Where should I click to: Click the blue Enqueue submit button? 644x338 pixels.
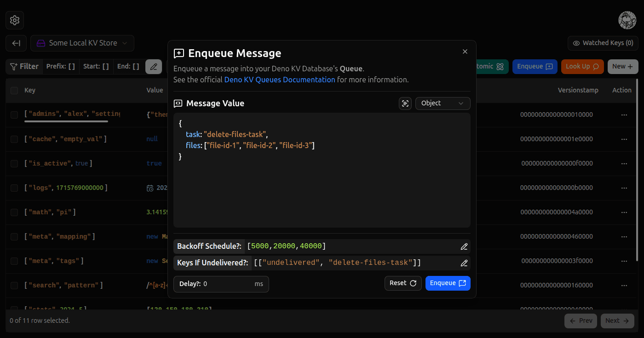(x=448, y=283)
